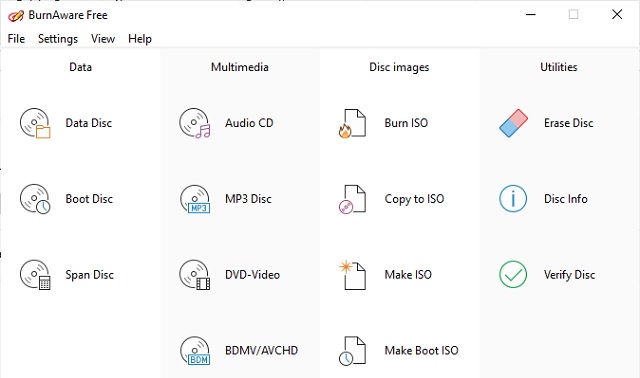Select the Data Disc label
Image resolution: width=640 pixels, height=378 pixels.
89,123
